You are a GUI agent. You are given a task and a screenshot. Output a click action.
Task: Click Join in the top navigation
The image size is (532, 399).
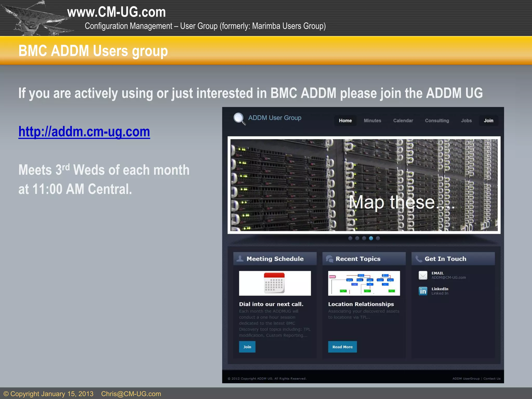[x=488, y=121]
